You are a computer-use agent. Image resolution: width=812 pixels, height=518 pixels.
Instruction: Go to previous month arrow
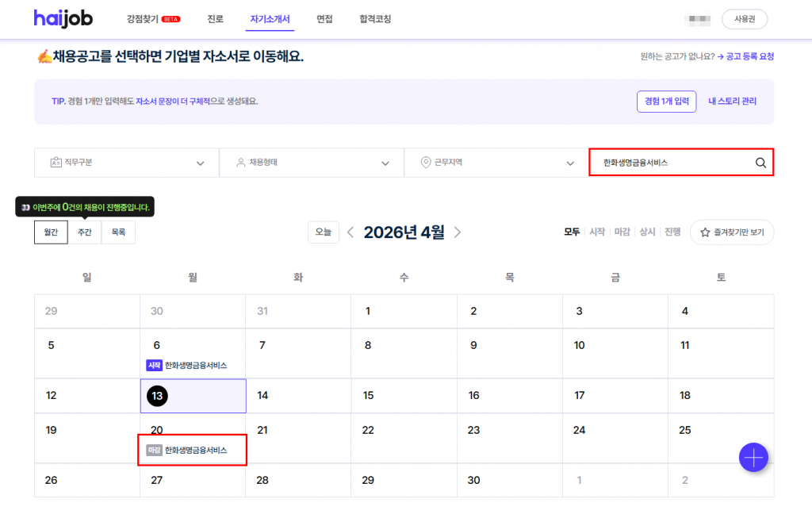coord(350,232)
